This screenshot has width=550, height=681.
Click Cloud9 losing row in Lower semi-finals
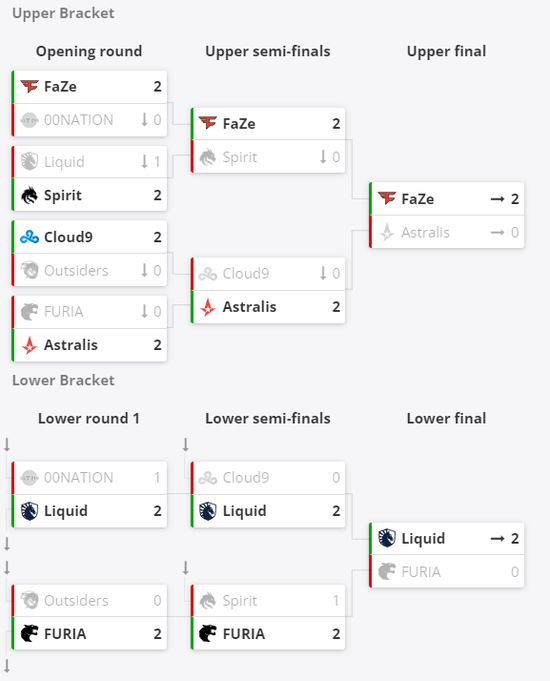[x=268, y=477]
